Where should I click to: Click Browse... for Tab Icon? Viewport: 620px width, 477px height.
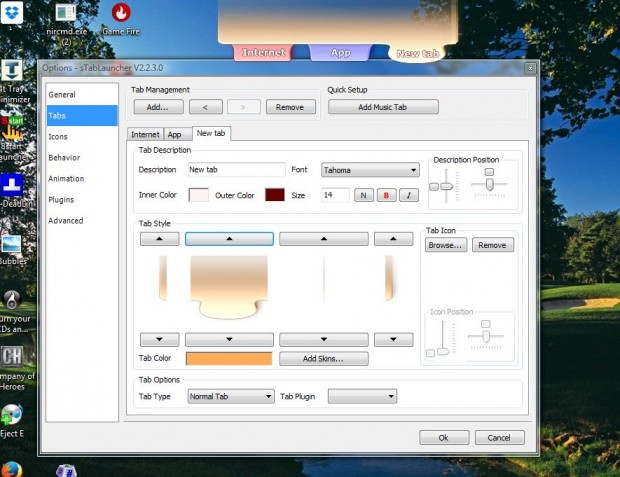(446, 245)
